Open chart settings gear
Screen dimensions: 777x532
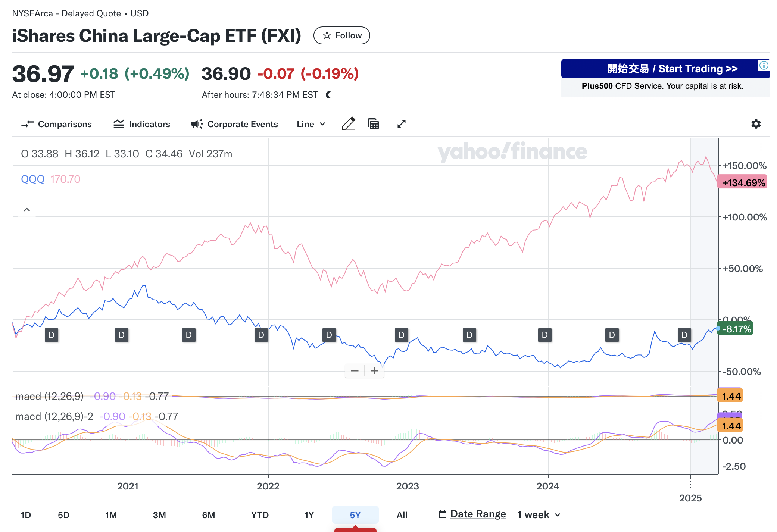click(x=756, y=124)
